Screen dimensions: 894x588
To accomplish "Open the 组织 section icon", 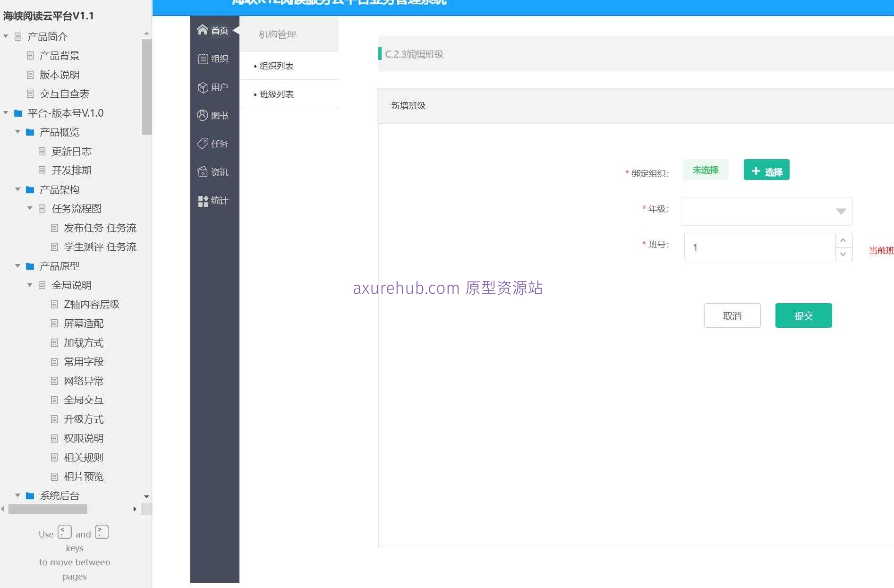I will pyautogui.click(x=203, y=59).
